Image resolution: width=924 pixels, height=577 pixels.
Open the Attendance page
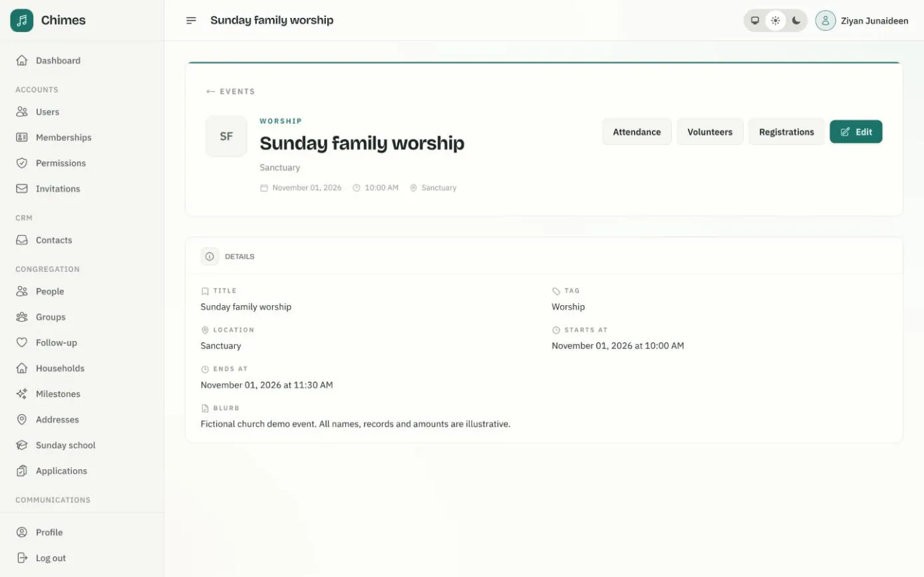click(637, 132)
